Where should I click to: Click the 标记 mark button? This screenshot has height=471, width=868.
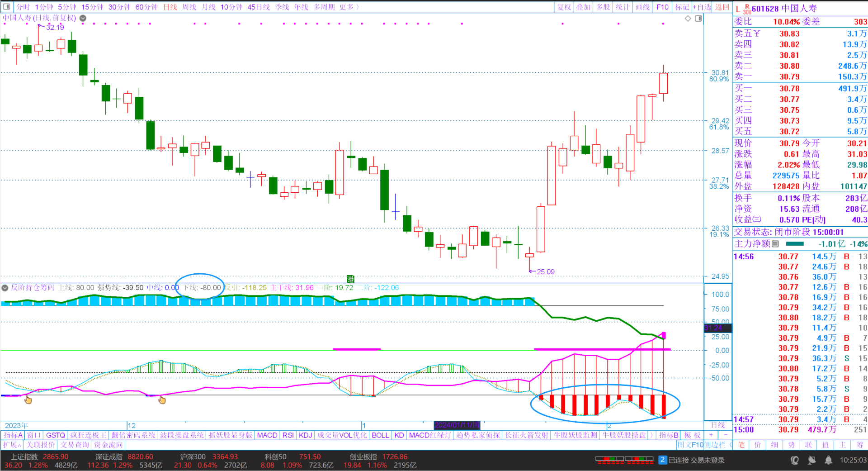pyautogui.click(x=682, y=7)
